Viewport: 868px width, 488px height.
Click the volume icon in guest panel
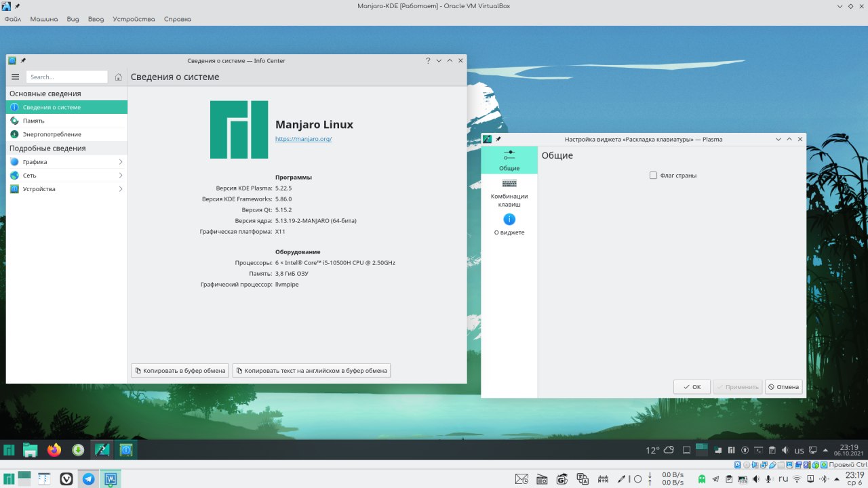tap(785, 450)
